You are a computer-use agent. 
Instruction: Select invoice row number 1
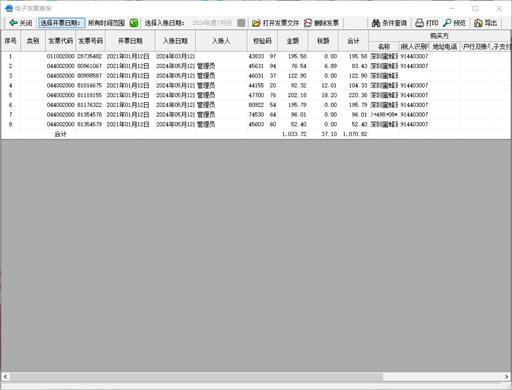coord(255,56)
